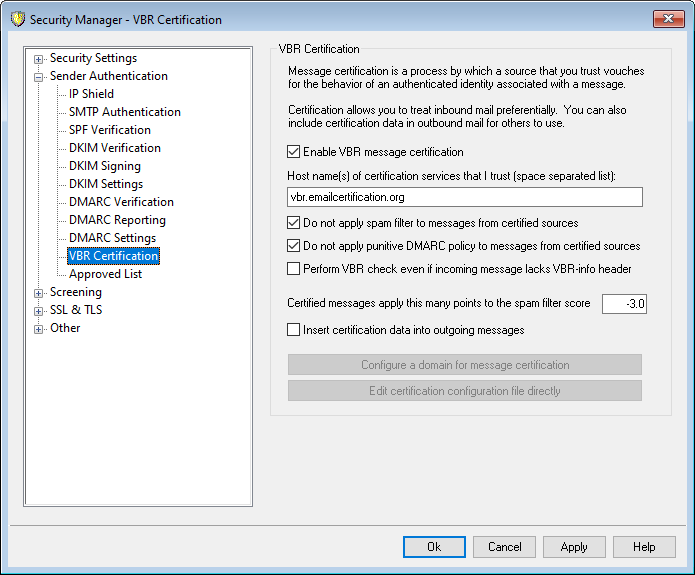Enable VBR message certification checkbox

click(x=293, y=152)
